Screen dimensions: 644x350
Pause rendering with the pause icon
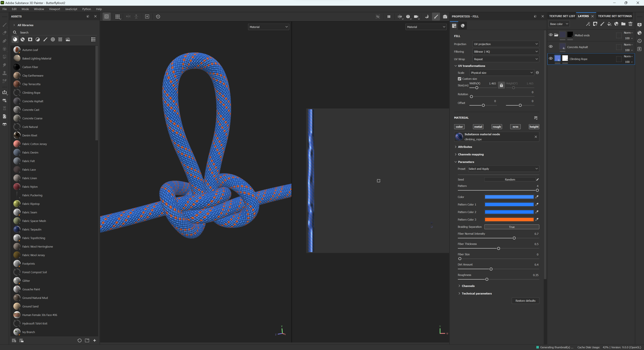389,16
